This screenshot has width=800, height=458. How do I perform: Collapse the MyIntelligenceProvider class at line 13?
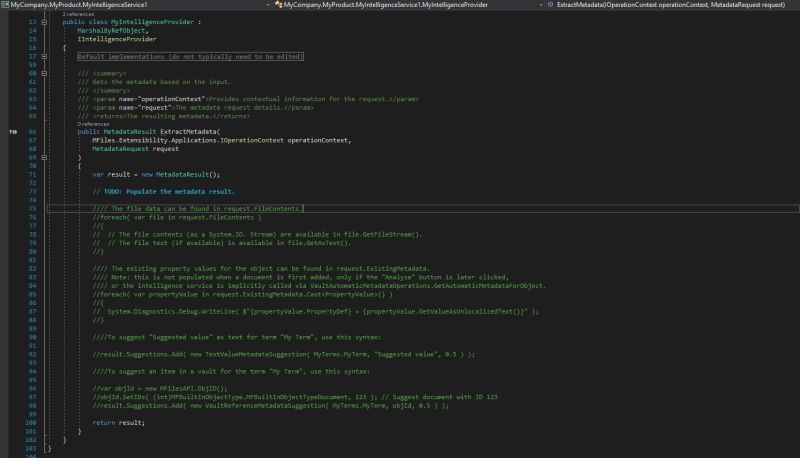44,22
